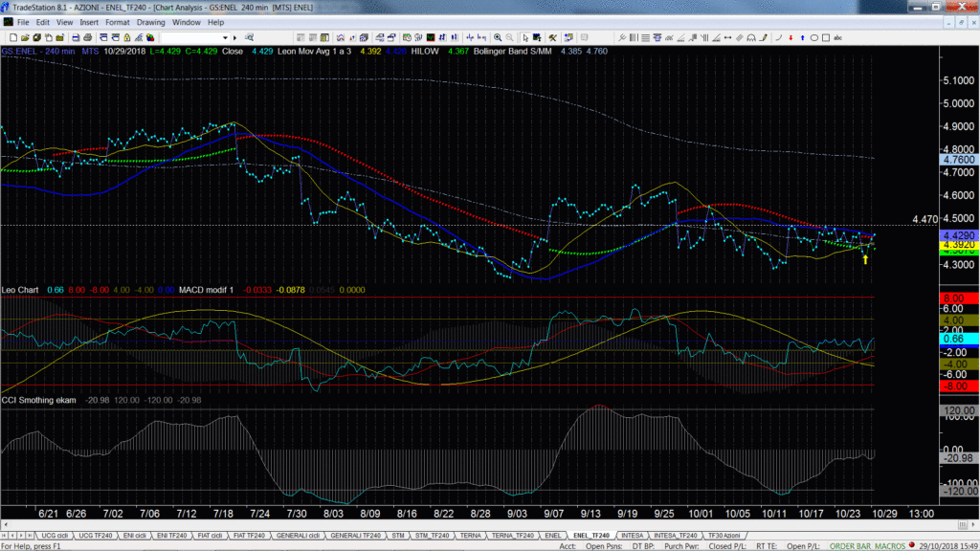Switch to the GENERALI TF240 tab
Viewport: 980px width, 551px height.
(x=356, y=536)
